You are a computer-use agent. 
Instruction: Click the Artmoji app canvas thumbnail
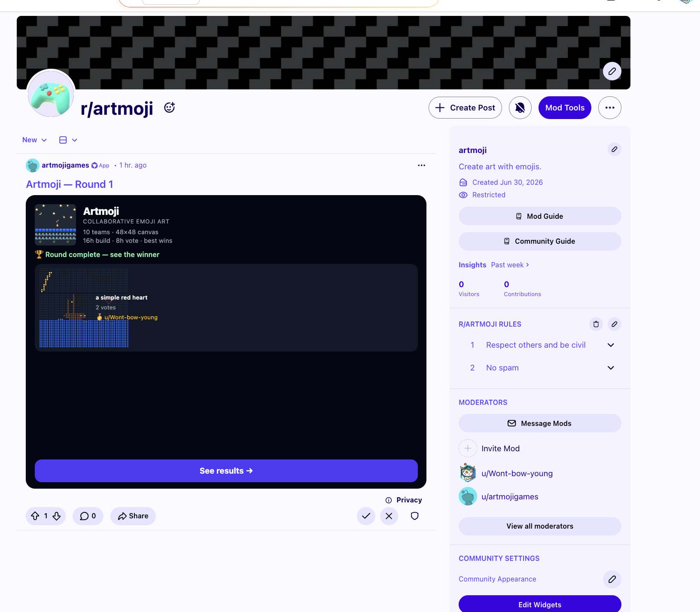[x=55, y=225]
